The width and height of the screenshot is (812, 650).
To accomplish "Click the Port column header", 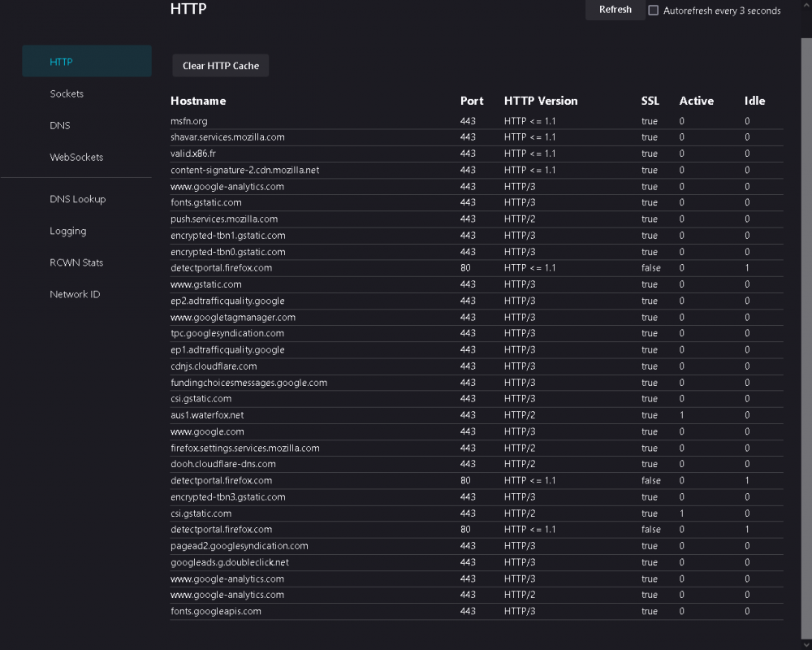I will (x=471, y=102).
